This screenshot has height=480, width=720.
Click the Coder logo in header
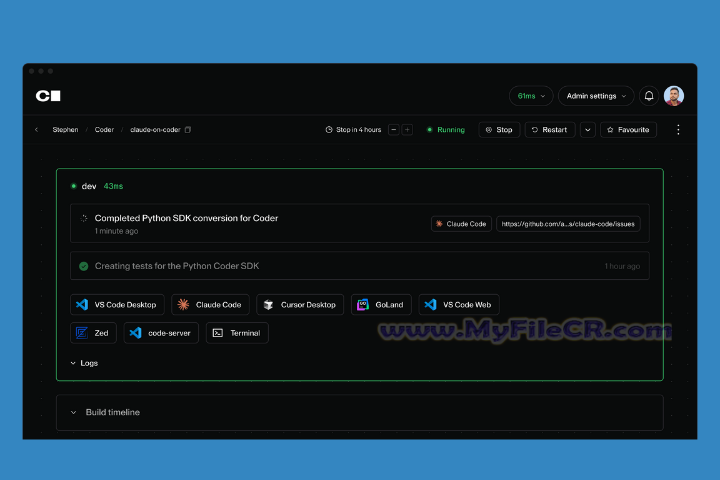pyautogui.click(x=48, y=96)
